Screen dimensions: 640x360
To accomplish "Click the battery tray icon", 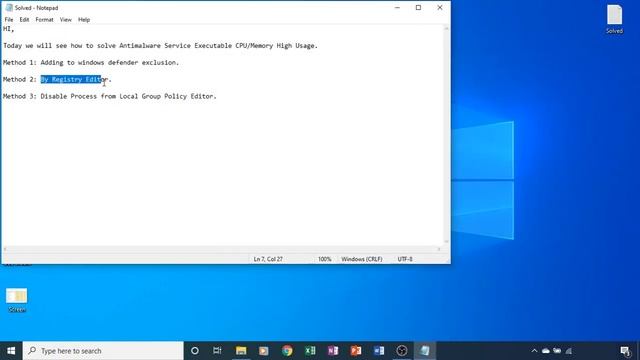I will tap(557, 351).
